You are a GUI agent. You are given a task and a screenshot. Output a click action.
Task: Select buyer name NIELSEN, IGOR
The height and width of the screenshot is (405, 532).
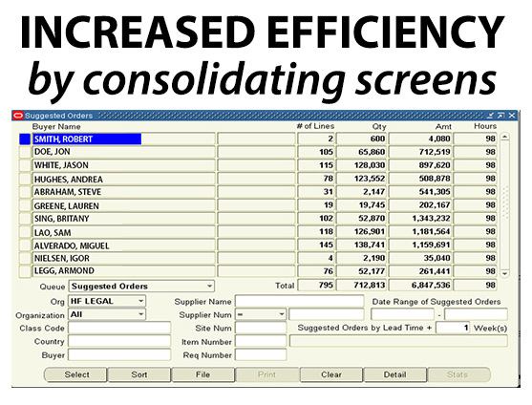[x=123, y=259]
